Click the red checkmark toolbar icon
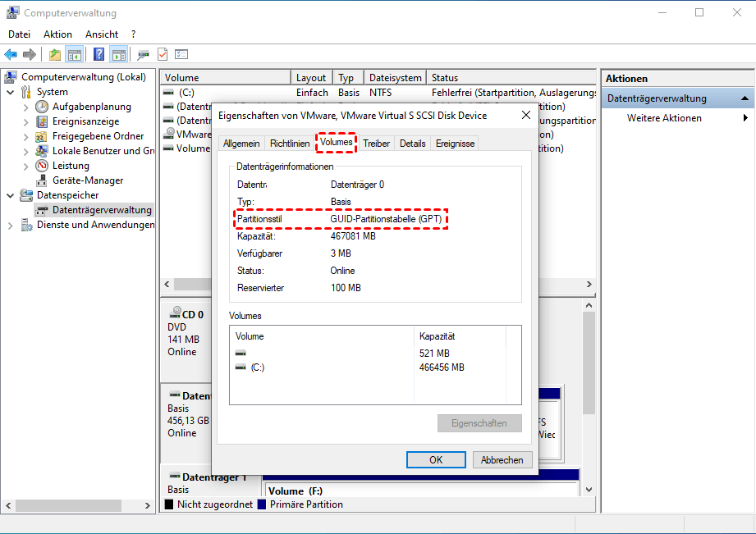The height and width of the screenshot is (534, 756). (163, 54)
